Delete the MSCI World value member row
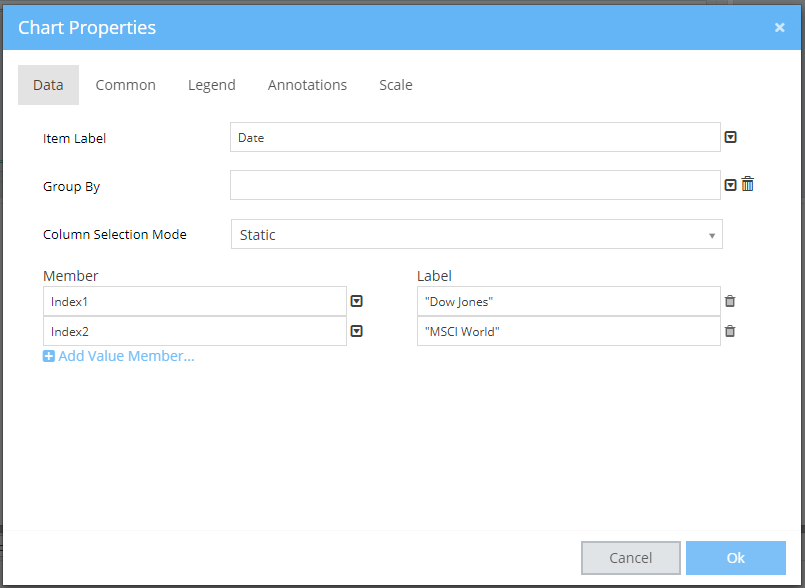This screenshot has height=588, width=805. tap(730, 331)
